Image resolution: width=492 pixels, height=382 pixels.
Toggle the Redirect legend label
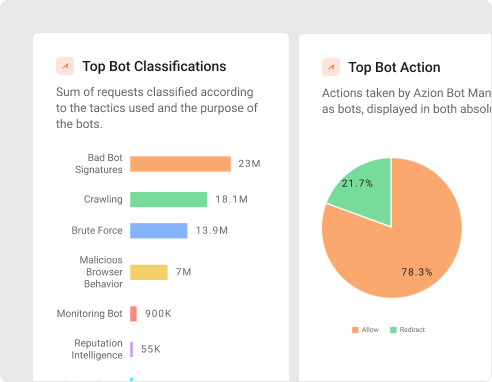click(412, 330)
